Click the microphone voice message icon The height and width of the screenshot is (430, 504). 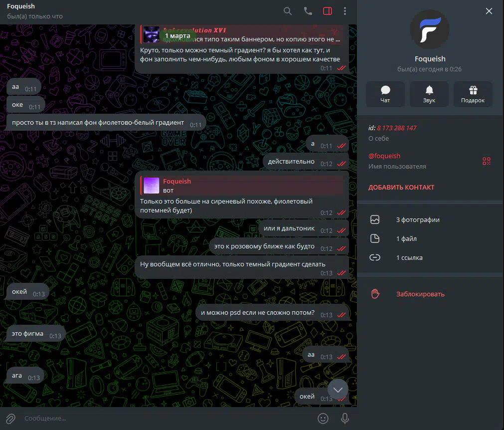pos(344,418)
